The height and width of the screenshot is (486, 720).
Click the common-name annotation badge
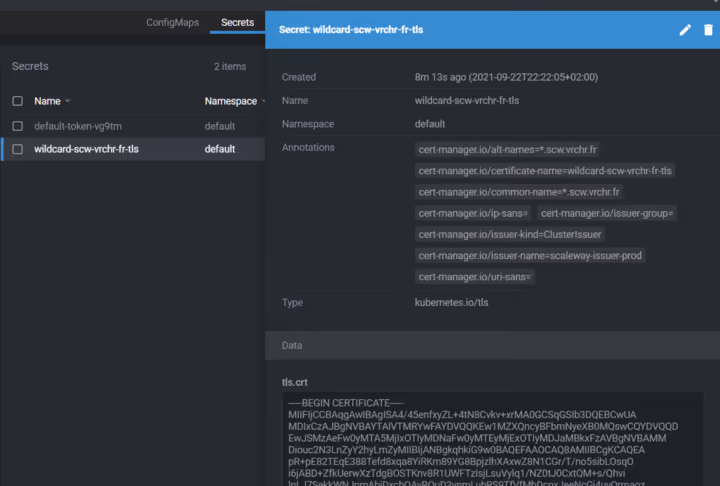[x=519, y=192]
